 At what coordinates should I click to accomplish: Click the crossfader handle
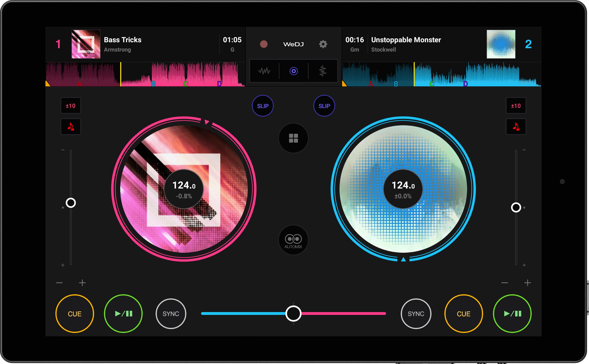coord(293,313)
